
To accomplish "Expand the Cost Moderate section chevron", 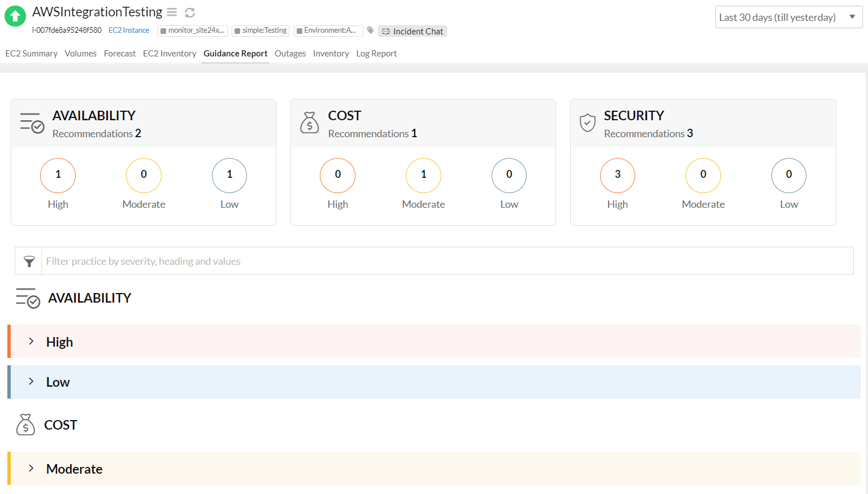I will pos(31,468).
